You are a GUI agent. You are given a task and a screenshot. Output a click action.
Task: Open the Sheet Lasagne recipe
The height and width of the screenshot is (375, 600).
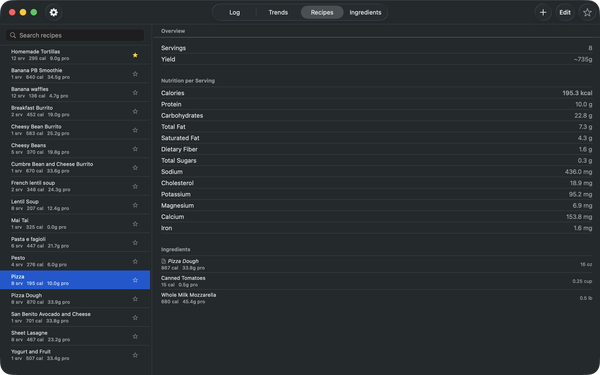75,336
